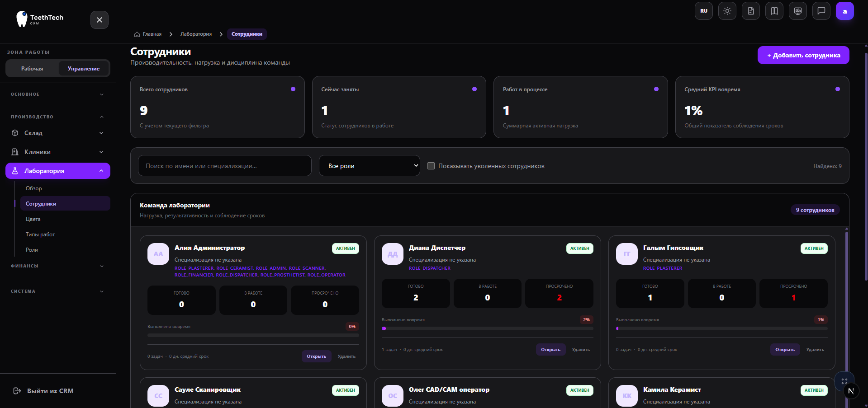Click Галым Гипсовщик avatar ГГ
This screenshot has width=868, height=408.
coord(627,254)
